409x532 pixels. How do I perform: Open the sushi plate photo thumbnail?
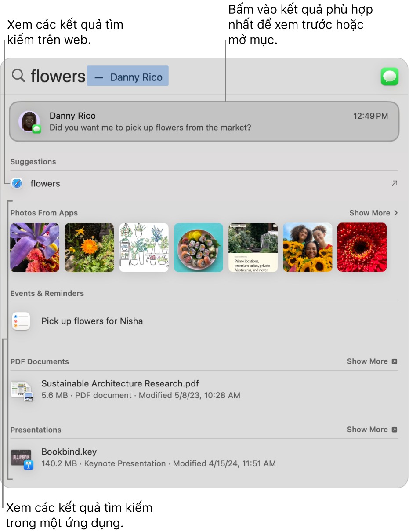[x=198, y=248]
